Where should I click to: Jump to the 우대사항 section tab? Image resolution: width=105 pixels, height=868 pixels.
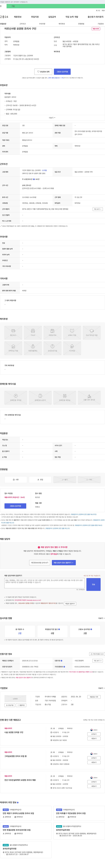click(x=42, y=24)
